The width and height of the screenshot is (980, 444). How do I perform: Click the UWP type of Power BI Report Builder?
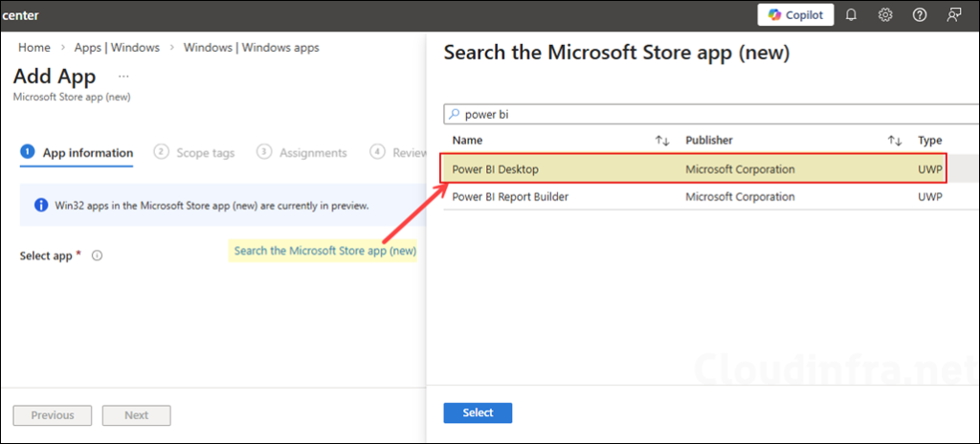click(930, 197)
